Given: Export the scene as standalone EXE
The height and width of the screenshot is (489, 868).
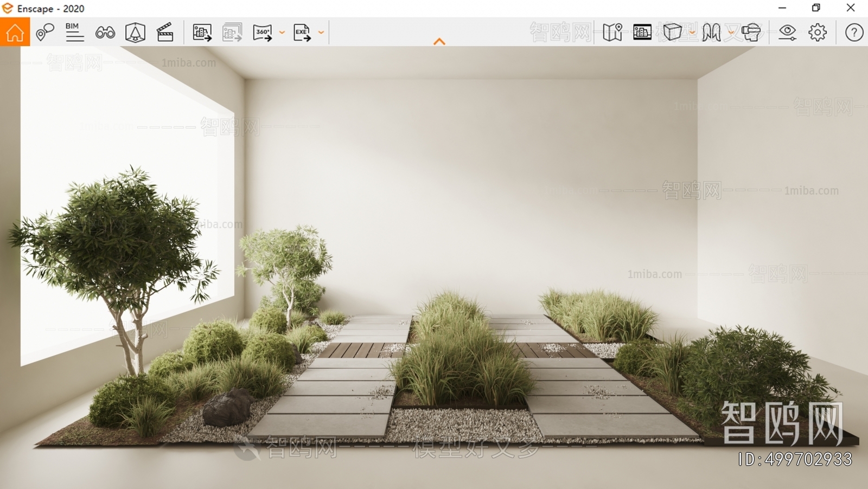Looking at the screenshot, I should coord(301,33).
